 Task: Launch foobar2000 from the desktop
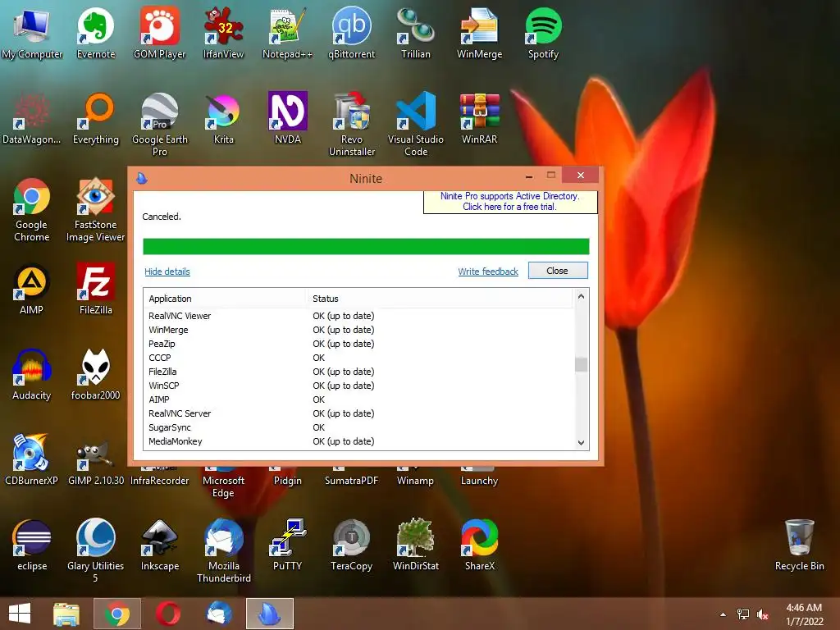[95, 375]
